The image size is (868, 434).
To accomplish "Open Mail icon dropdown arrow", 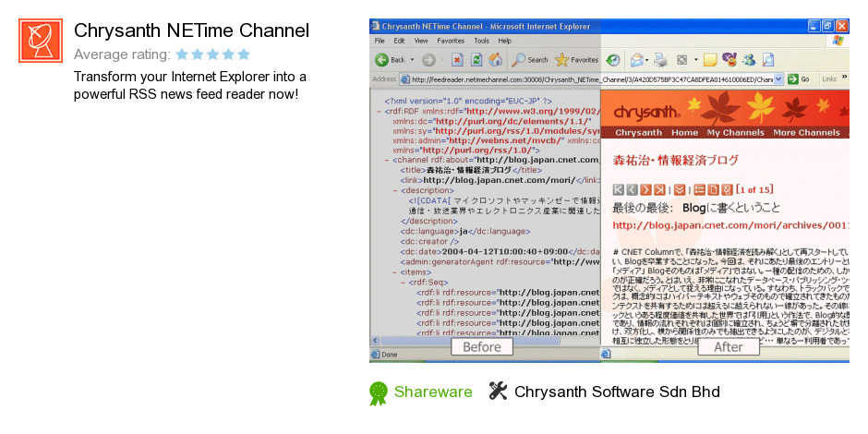I will 646,60.
